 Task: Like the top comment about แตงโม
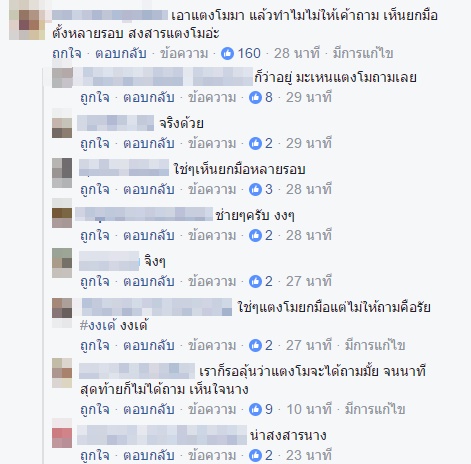coord(67,53)
